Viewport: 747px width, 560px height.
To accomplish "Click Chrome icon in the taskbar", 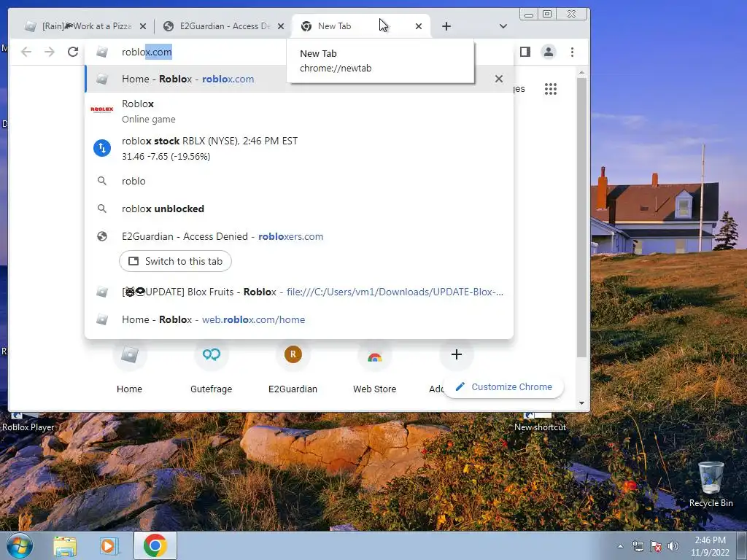I will (x=155, y=545).
